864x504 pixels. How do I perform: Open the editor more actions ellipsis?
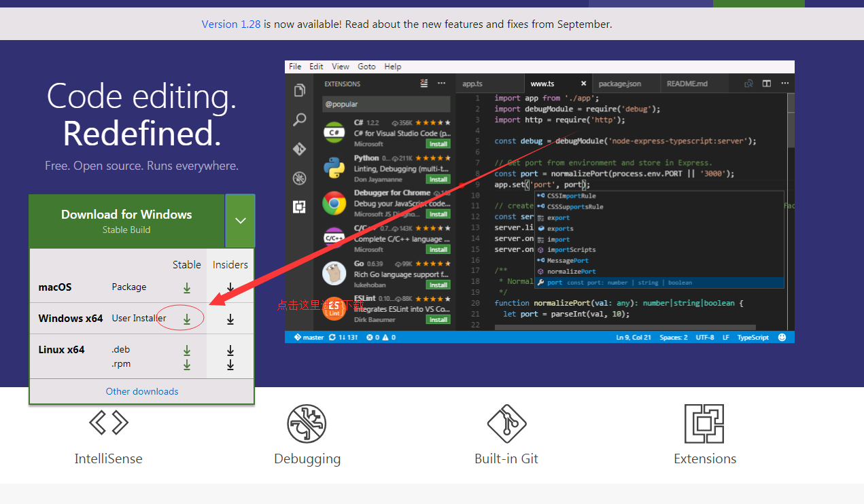[x=784, y=84]
